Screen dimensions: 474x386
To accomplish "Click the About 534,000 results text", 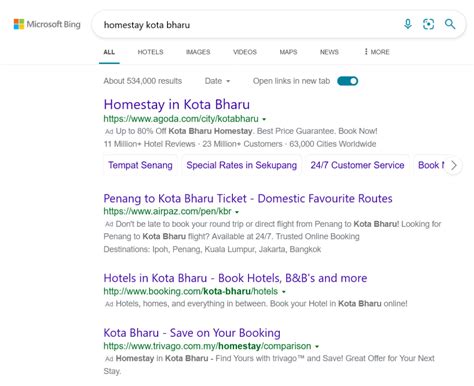I will point(143,81).
